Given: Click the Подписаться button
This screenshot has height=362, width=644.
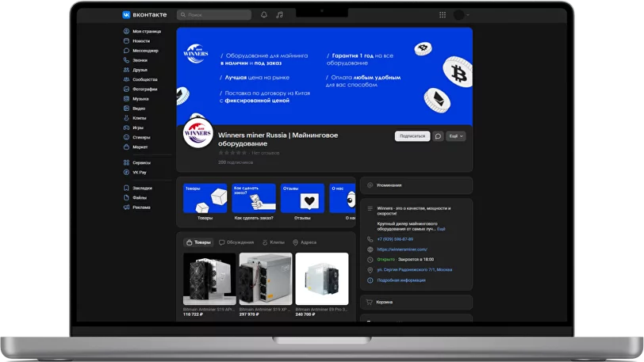Looking at the screenshot, I should tap(412, 136).
